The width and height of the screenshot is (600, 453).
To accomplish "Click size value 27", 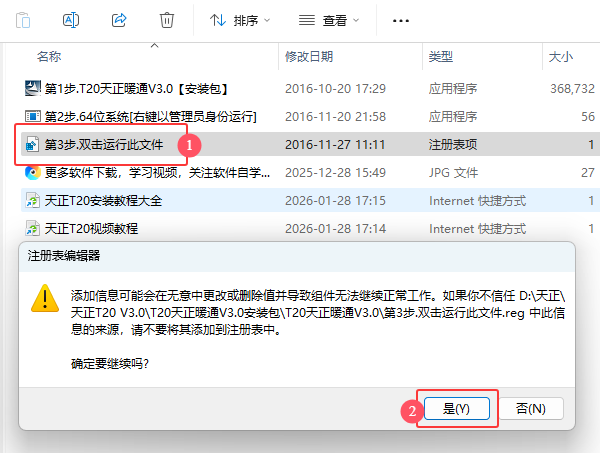I will pos(588,173).
